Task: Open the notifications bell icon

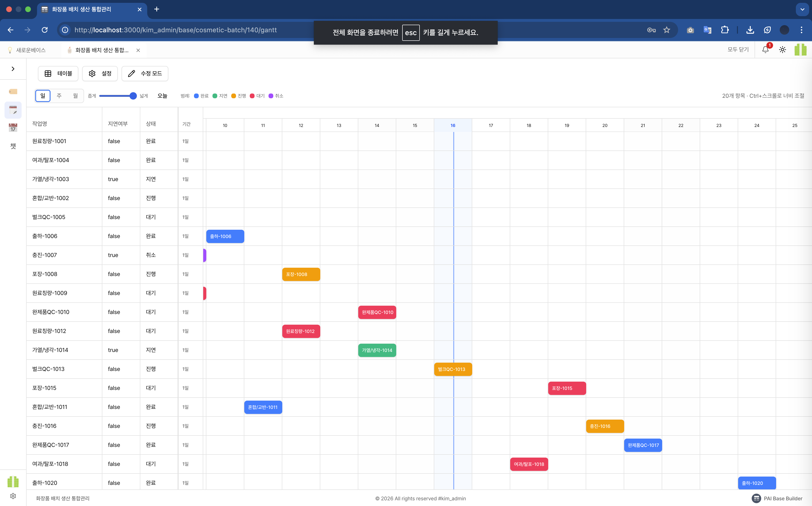Action: click(765, 50)
